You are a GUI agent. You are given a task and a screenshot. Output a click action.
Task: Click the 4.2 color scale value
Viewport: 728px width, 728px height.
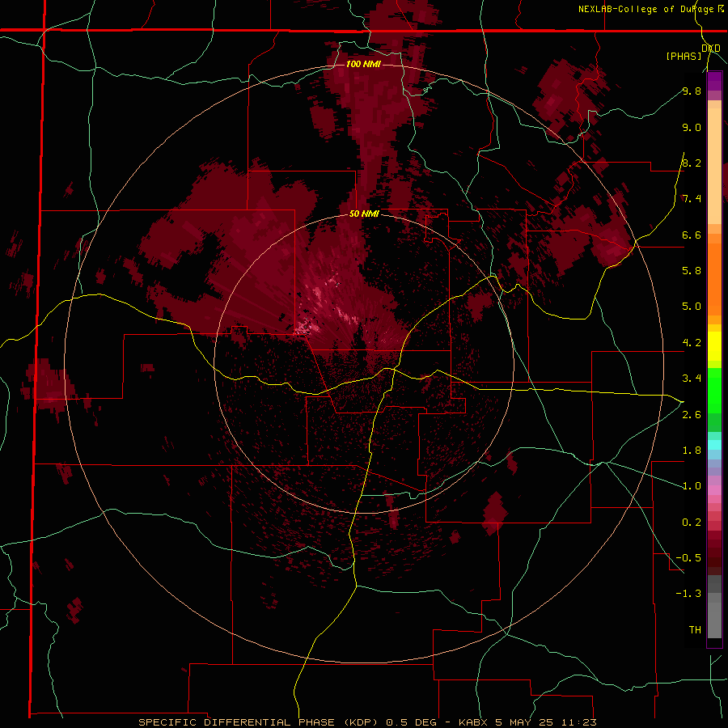coord(692,343)
